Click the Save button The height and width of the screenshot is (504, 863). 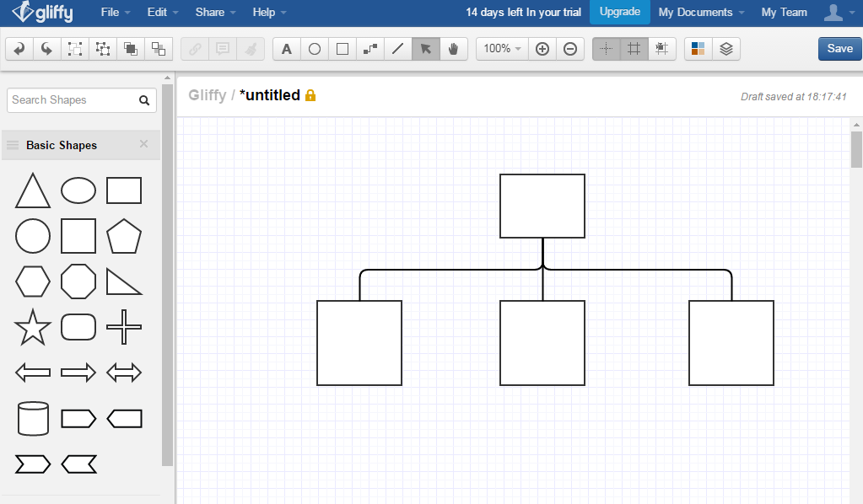(839, 49)
